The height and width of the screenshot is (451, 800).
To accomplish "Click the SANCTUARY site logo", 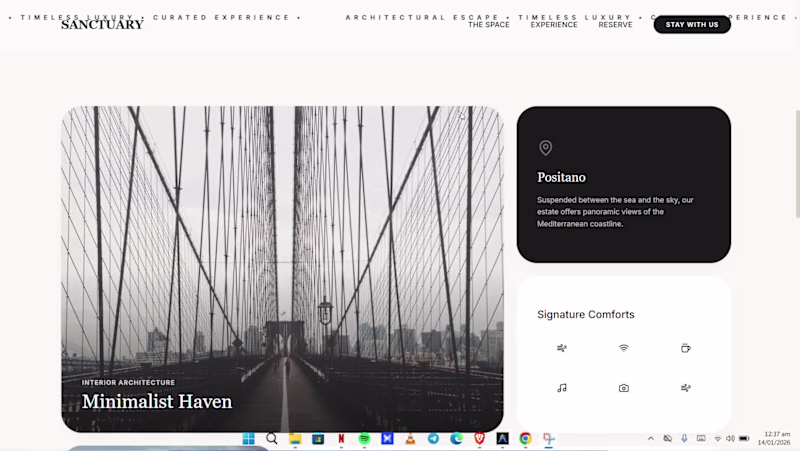I will (102, 24).
